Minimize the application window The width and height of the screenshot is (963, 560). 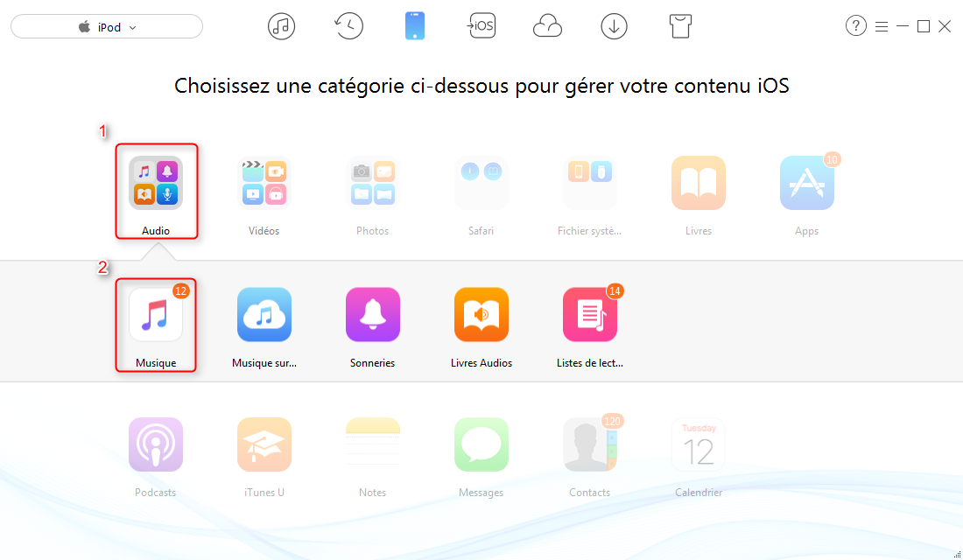pyautogui.click(x=903, y=26)
